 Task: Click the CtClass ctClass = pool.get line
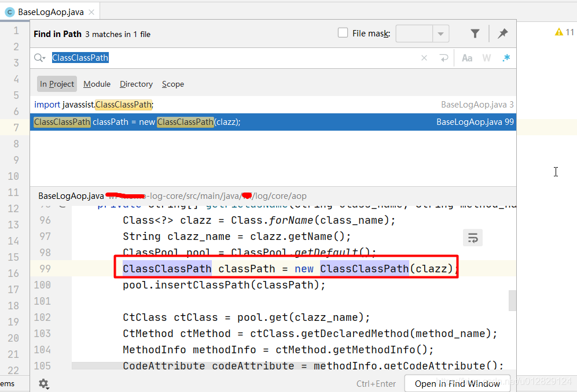point(246,317)
